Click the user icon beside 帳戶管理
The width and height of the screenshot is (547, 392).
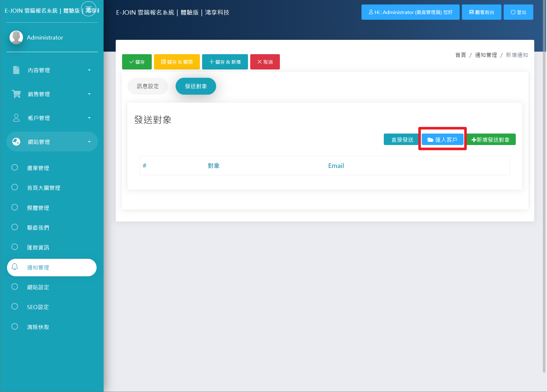(x=16, y=118)
